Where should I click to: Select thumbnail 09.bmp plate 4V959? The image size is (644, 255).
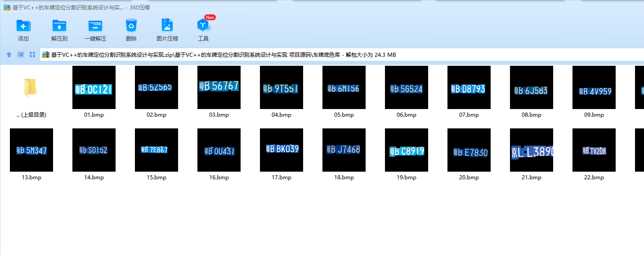(x=594, y=87)
